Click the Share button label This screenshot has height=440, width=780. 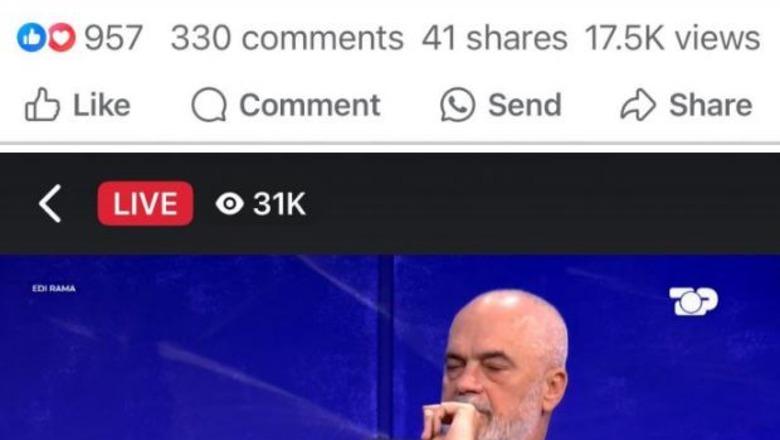[x=710, y=105]
